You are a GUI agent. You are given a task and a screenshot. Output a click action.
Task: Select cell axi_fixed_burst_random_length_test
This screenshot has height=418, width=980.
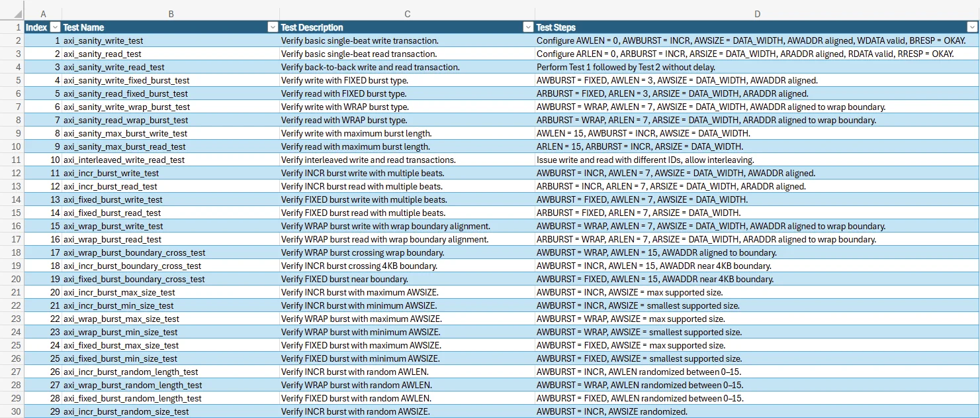pos(171,398)
